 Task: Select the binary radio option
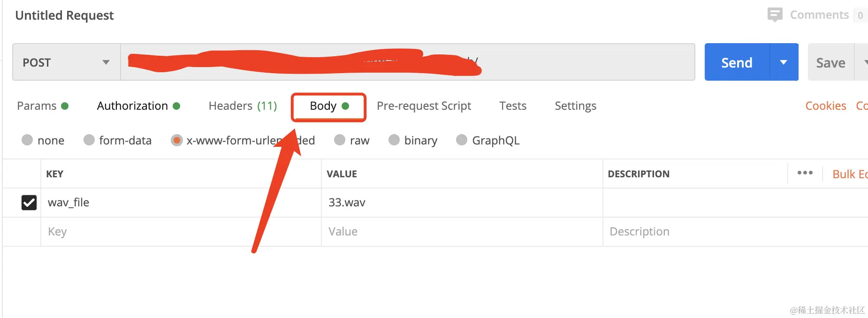click(394, 140)
